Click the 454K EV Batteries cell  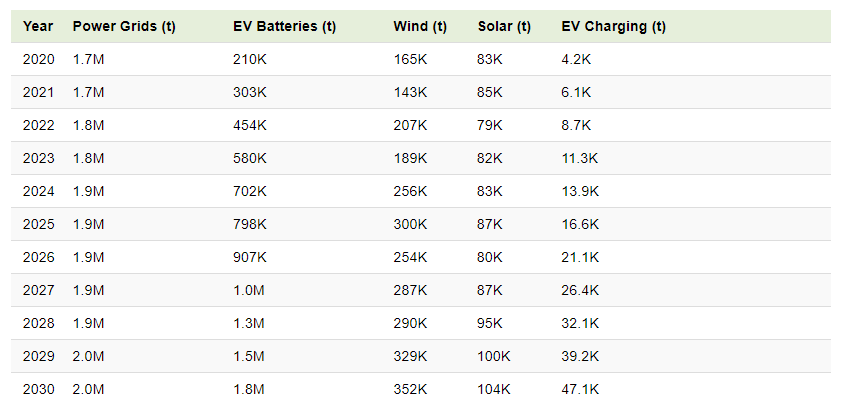250,125
